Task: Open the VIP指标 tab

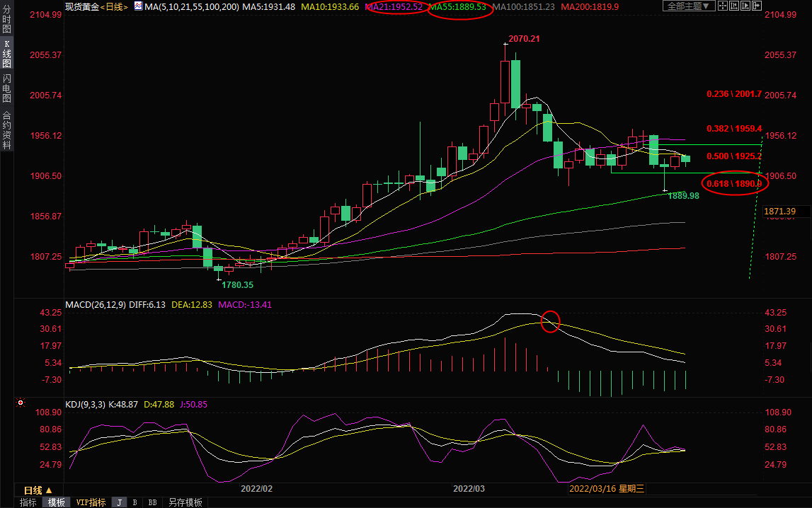Action: [x=91, y=502]
